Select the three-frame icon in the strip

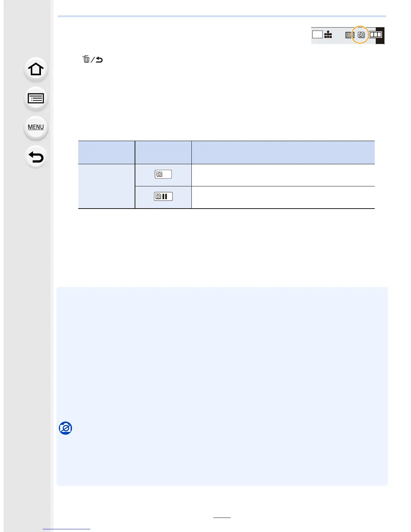tap(376, 34)
